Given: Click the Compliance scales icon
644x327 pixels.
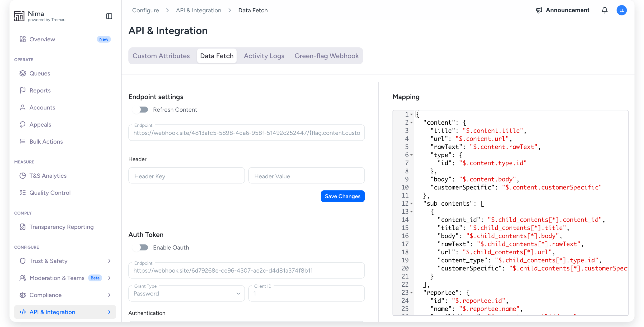Looking at the screenshot, I should pos(23,295).
